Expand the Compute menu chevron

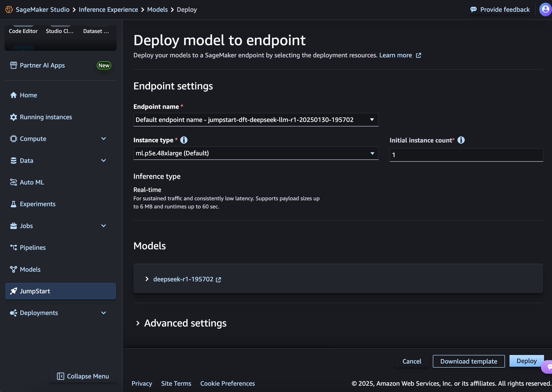(x=103, y=139)
